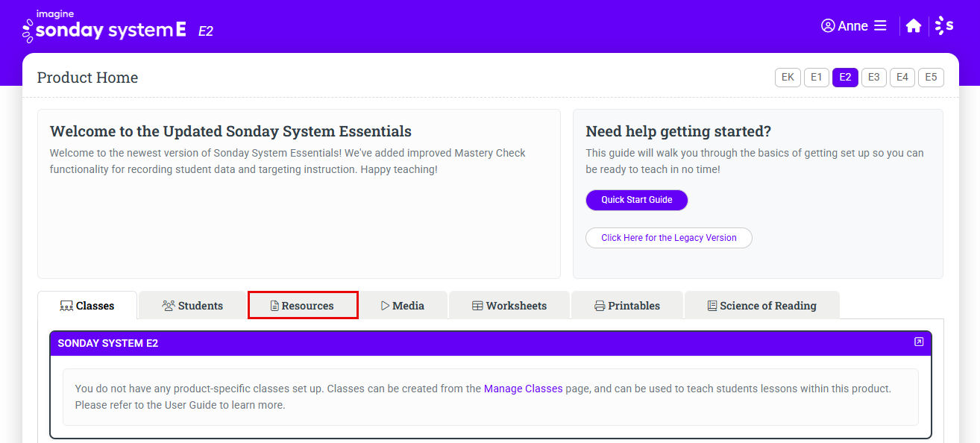
Task: Select the Printables tab
Action: [x=627, y=306]
